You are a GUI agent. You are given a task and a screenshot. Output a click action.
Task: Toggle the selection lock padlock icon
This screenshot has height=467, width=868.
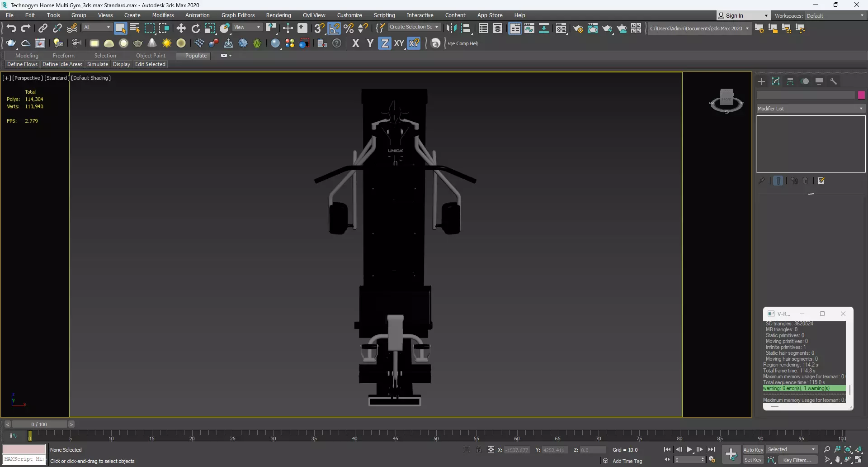click(x=478, y=449)
